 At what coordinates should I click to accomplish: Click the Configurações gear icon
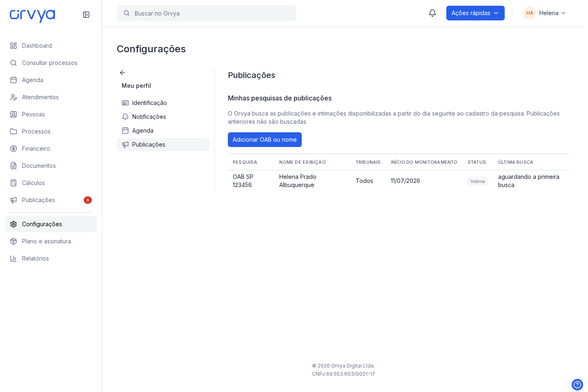tap(13, 224)
